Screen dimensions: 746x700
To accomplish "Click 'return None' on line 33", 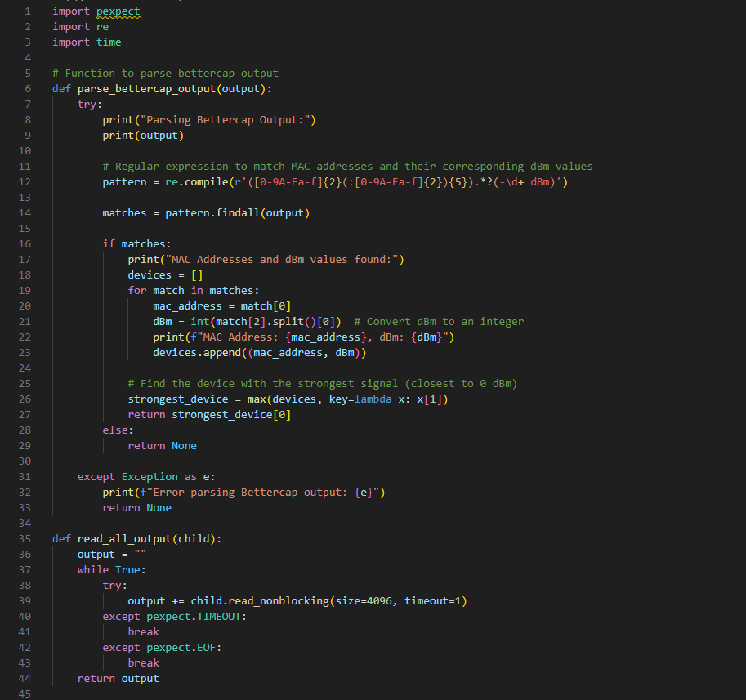I will [137, 508].
